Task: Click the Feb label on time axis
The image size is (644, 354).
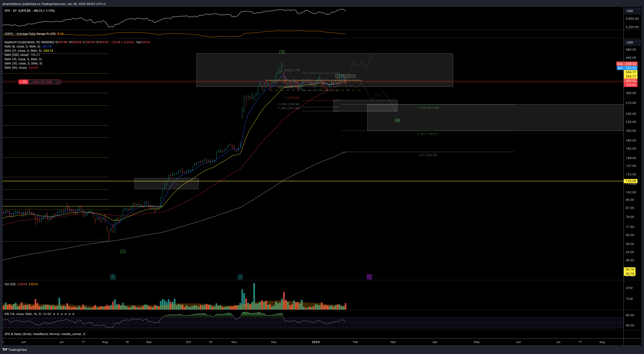Action: coord(355,342)
